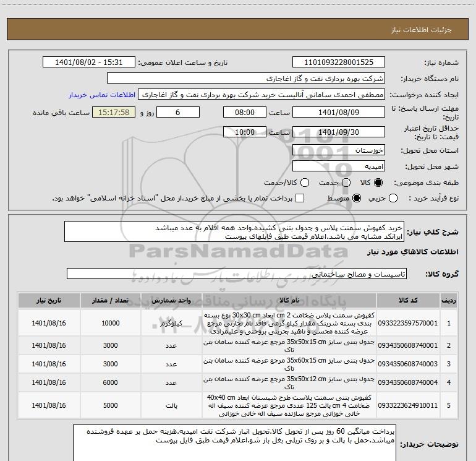Click the price validity date 1401/09/30
The width and height of the screenshot is (476, 461).
click(x=339, y=132)
